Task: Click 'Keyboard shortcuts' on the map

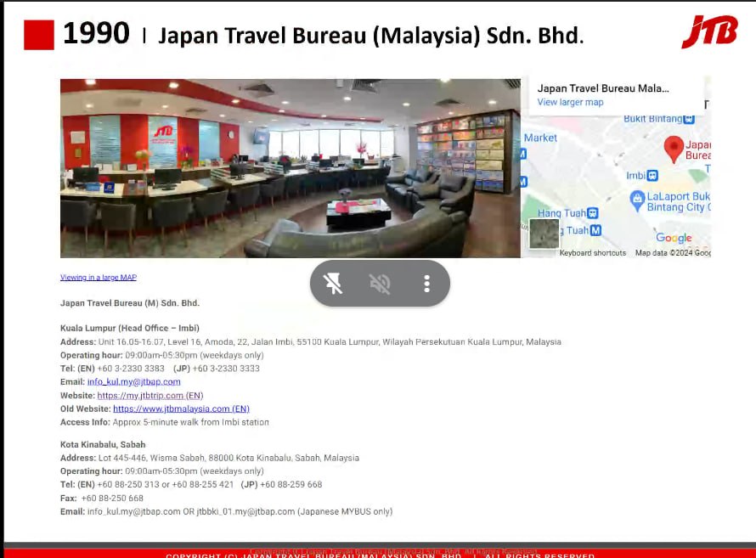Action: coord(593,253)
